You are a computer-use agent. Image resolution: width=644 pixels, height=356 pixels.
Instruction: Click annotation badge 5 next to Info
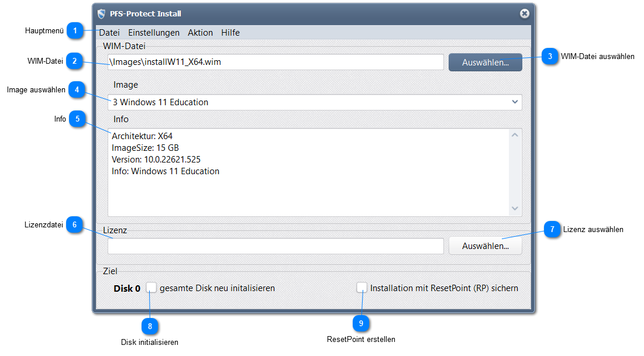tap(77, 119)
